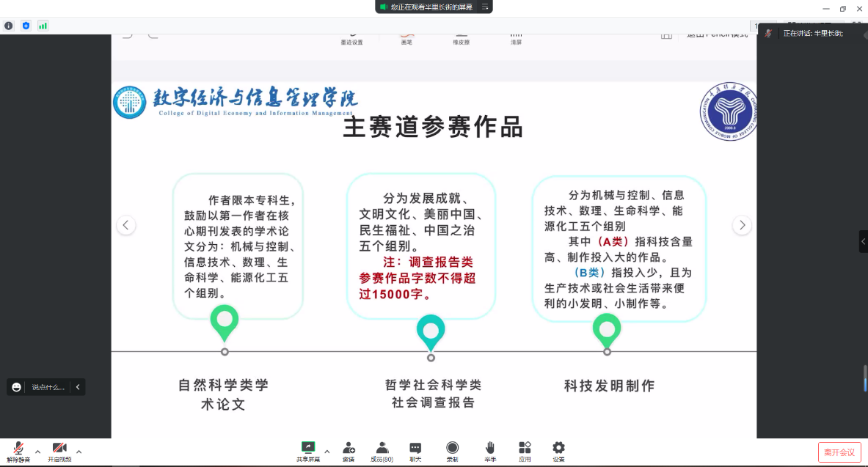This screenshot has width=868, height=467.
Task: Open the 聊天 chat panel
Action: point(415,451)
